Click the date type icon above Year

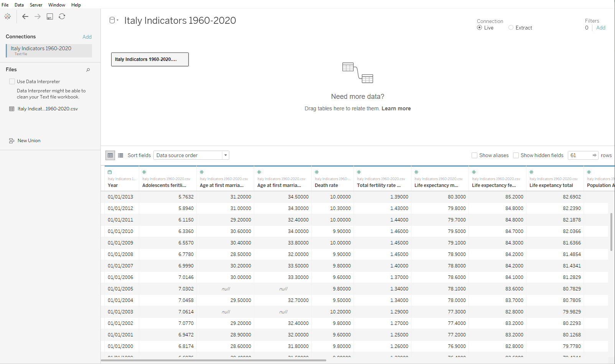(110, 172)
